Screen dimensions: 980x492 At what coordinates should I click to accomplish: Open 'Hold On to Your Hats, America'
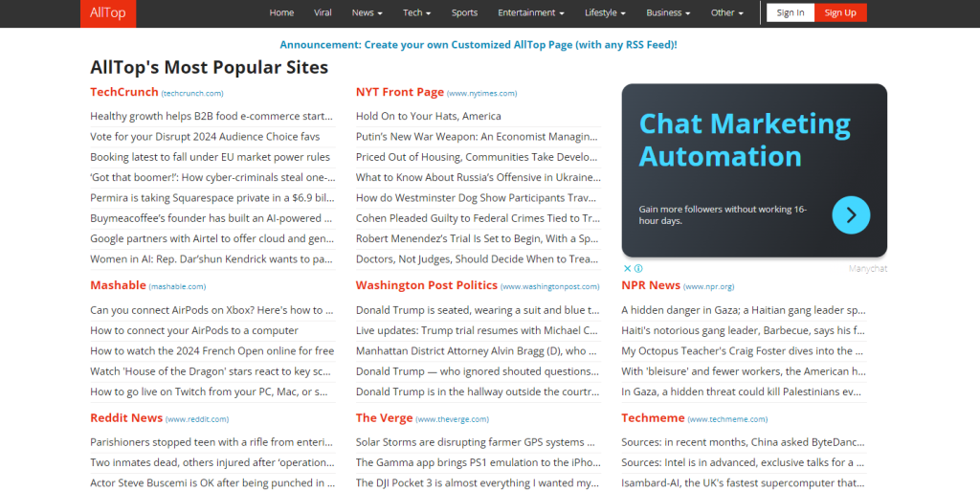[428, 116]
